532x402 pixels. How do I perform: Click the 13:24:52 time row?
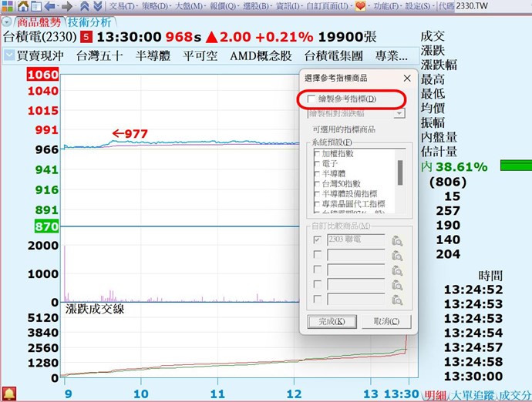pyautogui.click(x=473, y=290)
